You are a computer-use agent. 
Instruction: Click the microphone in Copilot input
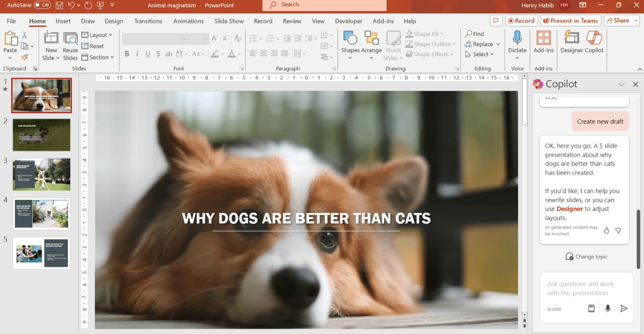608,309
